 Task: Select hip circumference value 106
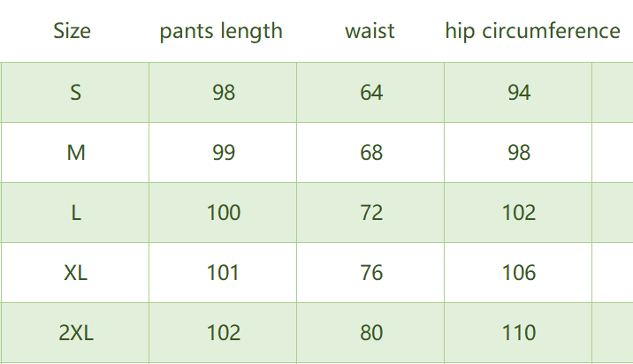pos(519,272)
